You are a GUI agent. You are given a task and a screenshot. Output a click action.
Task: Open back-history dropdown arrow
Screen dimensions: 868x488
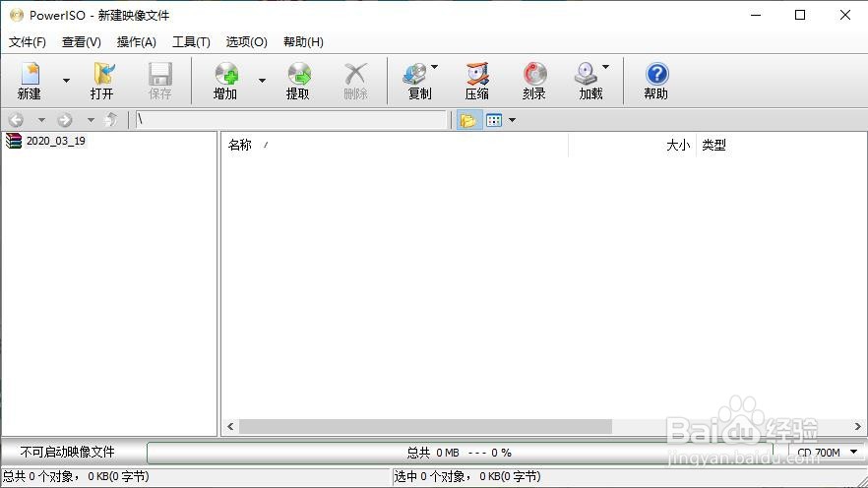pyautogui.click(x=41, y=119)
